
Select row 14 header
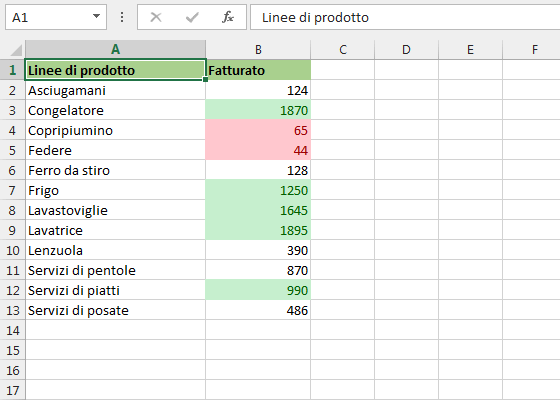tap(12, 330)
